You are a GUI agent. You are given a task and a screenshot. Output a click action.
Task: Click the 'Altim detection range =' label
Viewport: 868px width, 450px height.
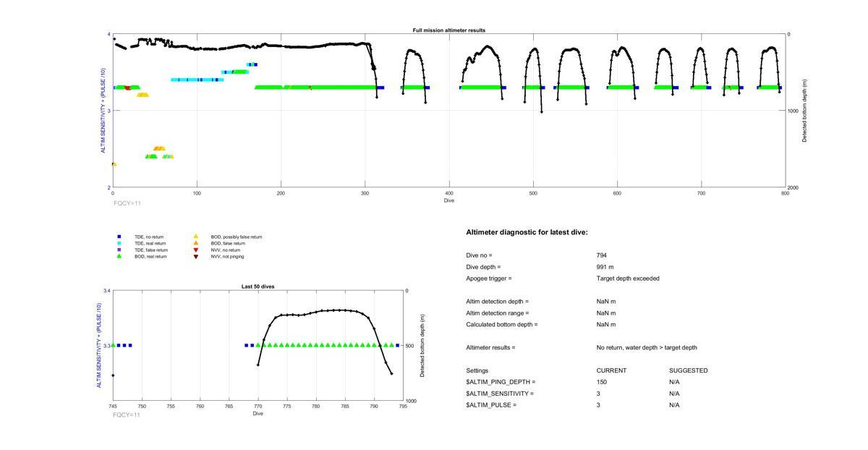498,313
